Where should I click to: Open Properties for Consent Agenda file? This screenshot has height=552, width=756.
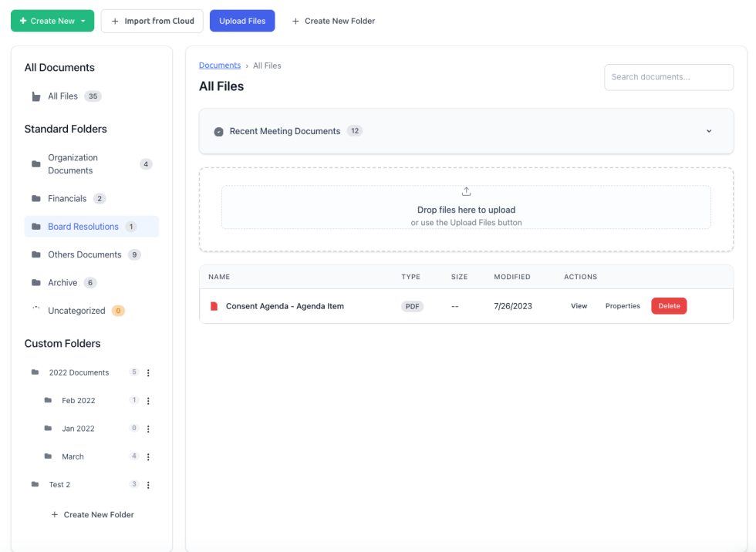click(623, 306)
